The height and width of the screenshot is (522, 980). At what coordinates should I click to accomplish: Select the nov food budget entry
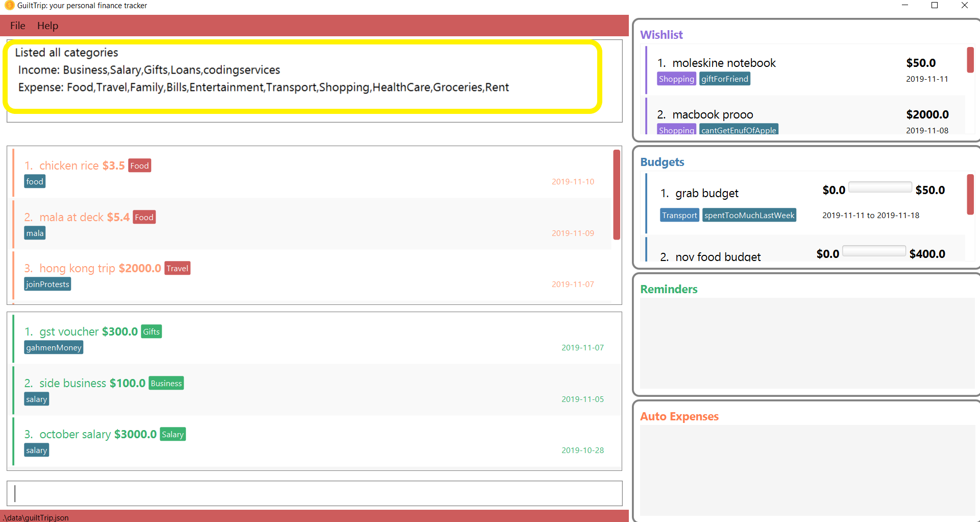pos(805,249)
